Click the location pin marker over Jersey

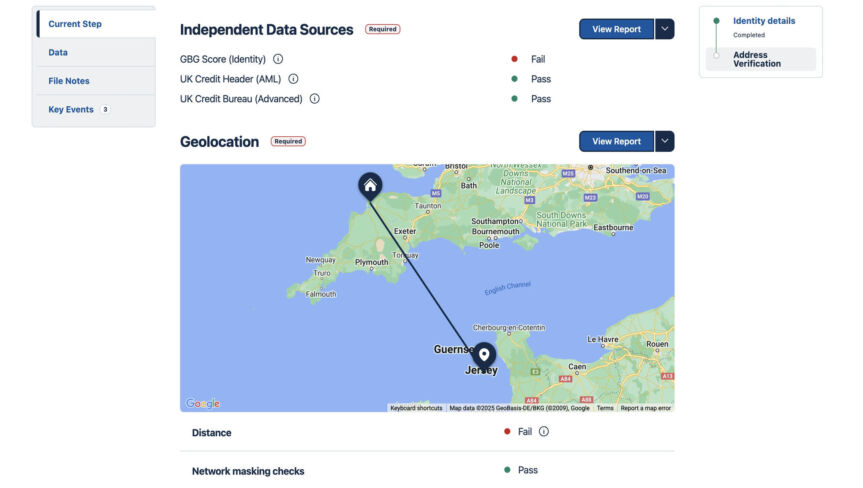(x=484, y=355)
